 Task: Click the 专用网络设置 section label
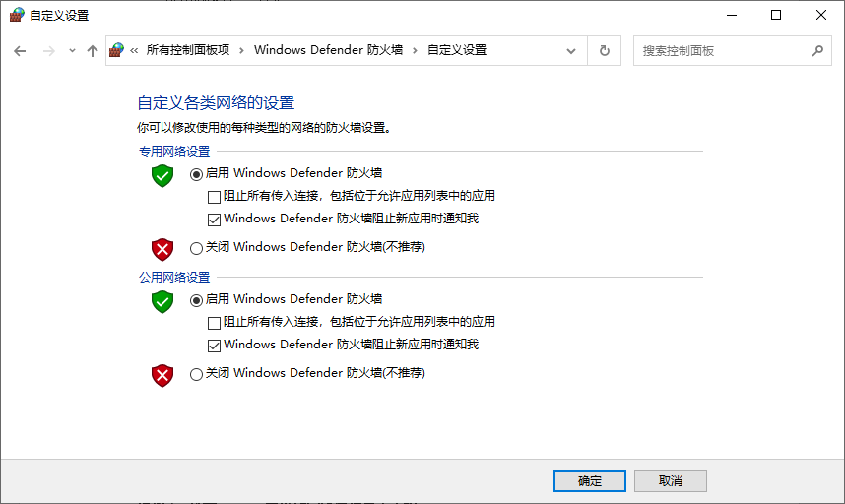[174, 152]
